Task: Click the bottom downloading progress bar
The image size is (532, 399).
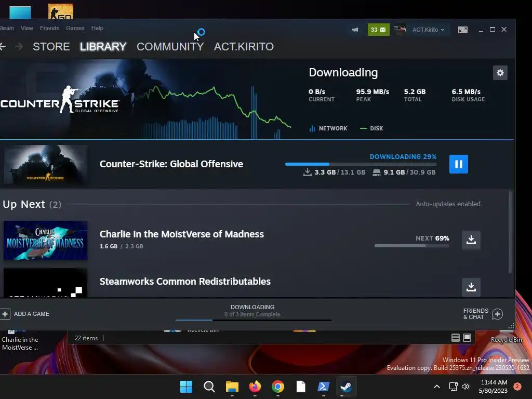Action: [x=254, y=320]
